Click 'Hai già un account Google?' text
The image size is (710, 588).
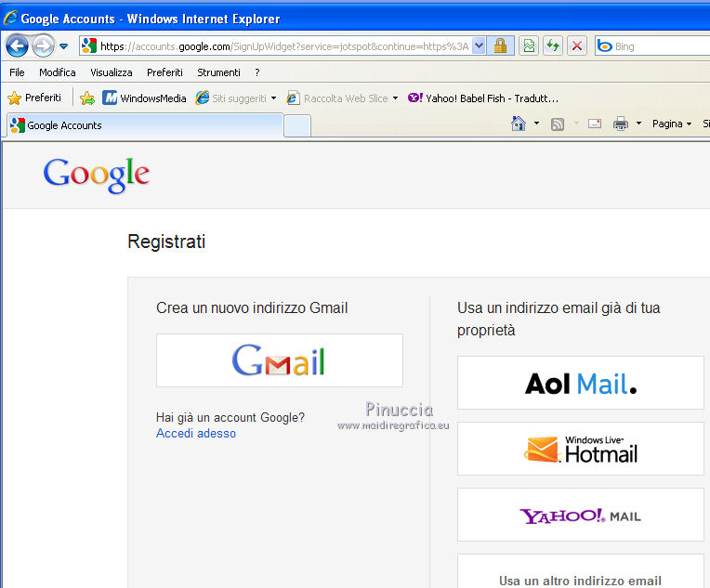(x=230, y=417)
